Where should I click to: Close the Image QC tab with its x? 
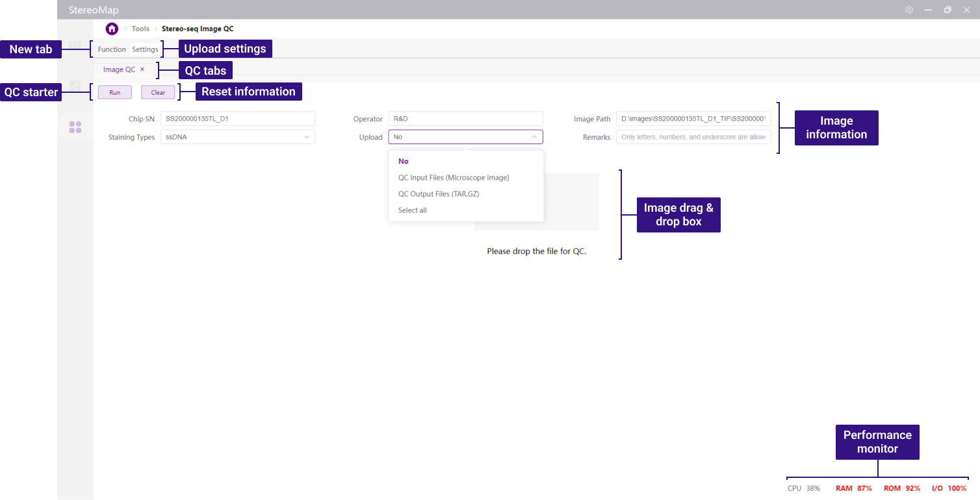(x=142, y=69)
